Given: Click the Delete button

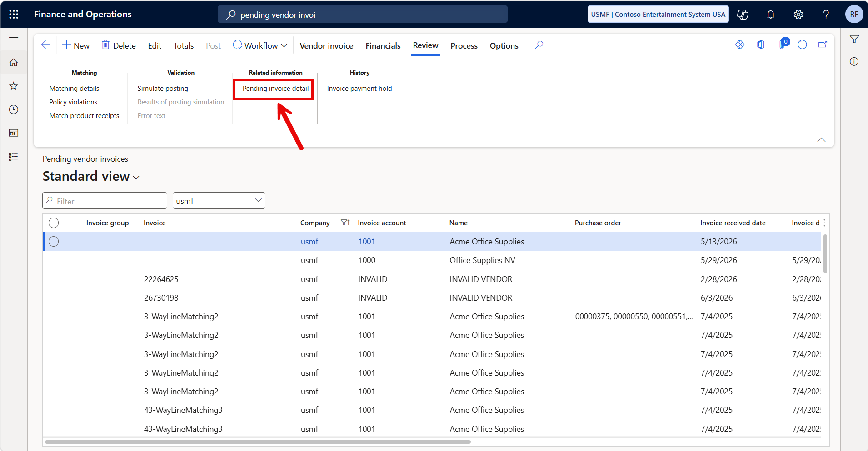Looking at the screenshot, I should pos(119,45).
